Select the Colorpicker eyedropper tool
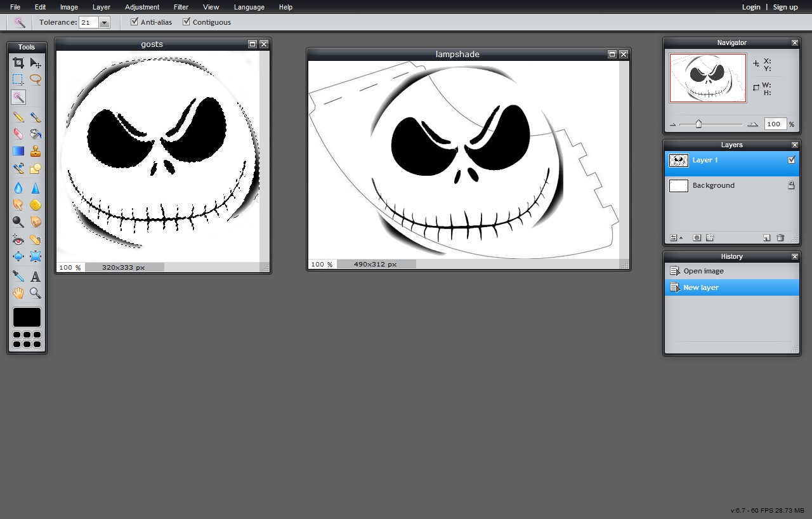This screenshot has height=519, width=812. point(18,277)
